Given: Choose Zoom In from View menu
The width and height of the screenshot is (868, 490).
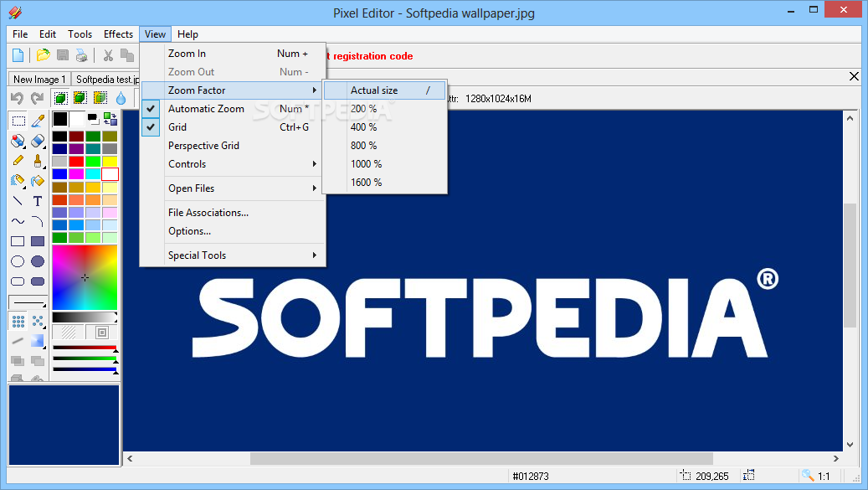Looking at the screenshot, I should (233, 54).
